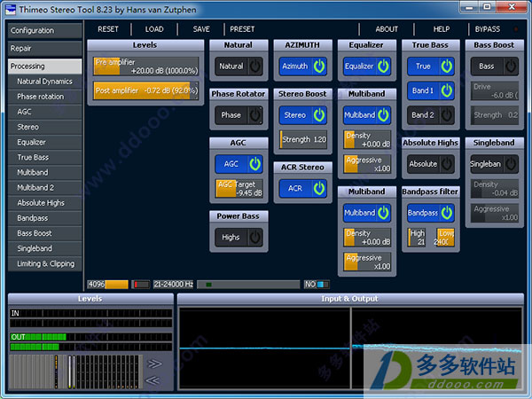
Task: Turn off the first Multiband power button
Action: coord(367,115)
